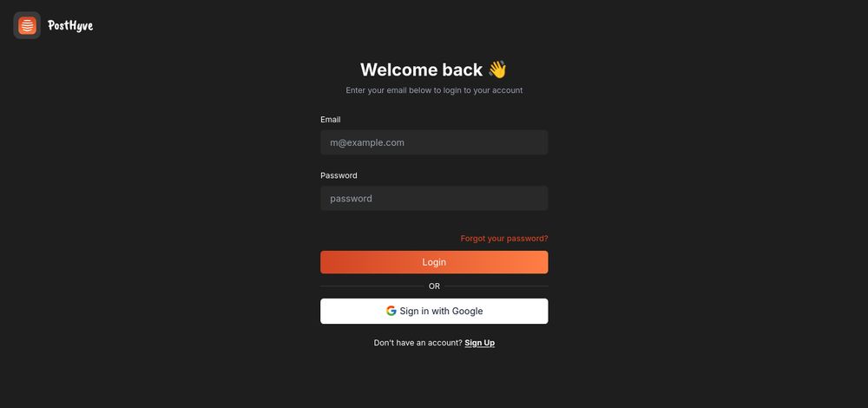Click the Password field label
The width and height of the screenshot is (868, 408).
click(x=339, y=175)
